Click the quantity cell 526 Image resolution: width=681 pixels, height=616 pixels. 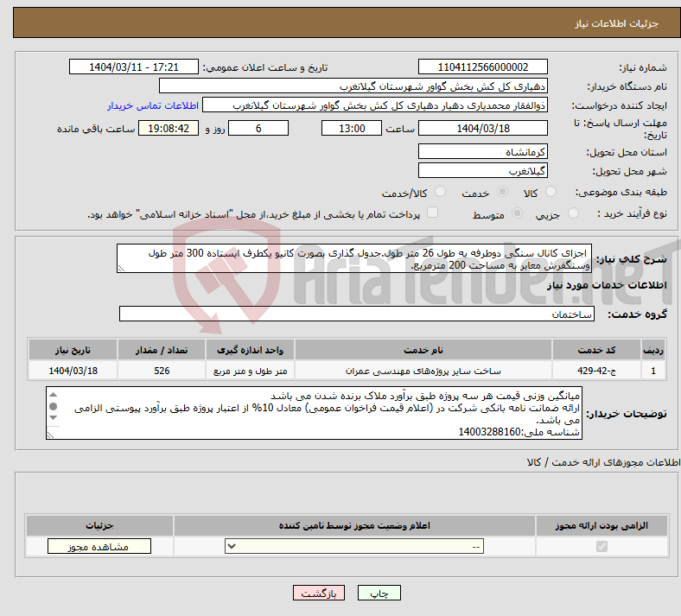(162, 371)
